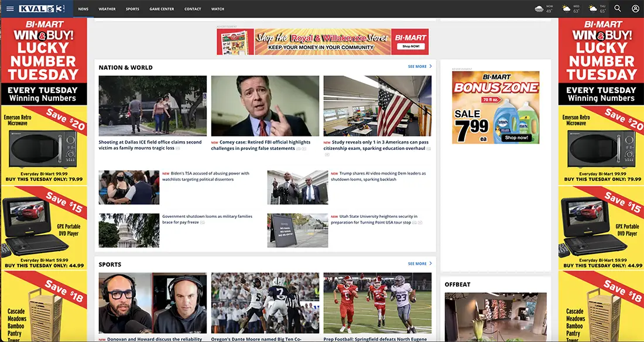
Task: Click media icon after government shutdown headline
Action: click(203, 223)
